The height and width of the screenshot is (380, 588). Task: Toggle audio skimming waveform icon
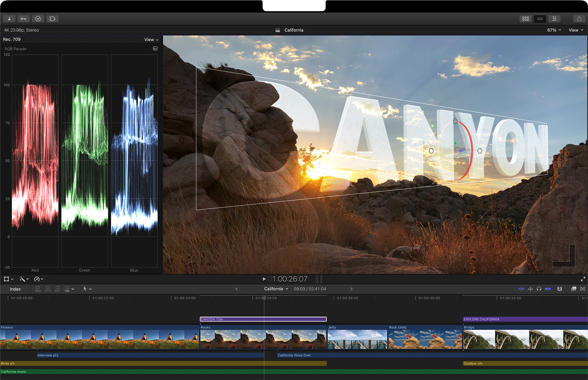pos(530,289)
